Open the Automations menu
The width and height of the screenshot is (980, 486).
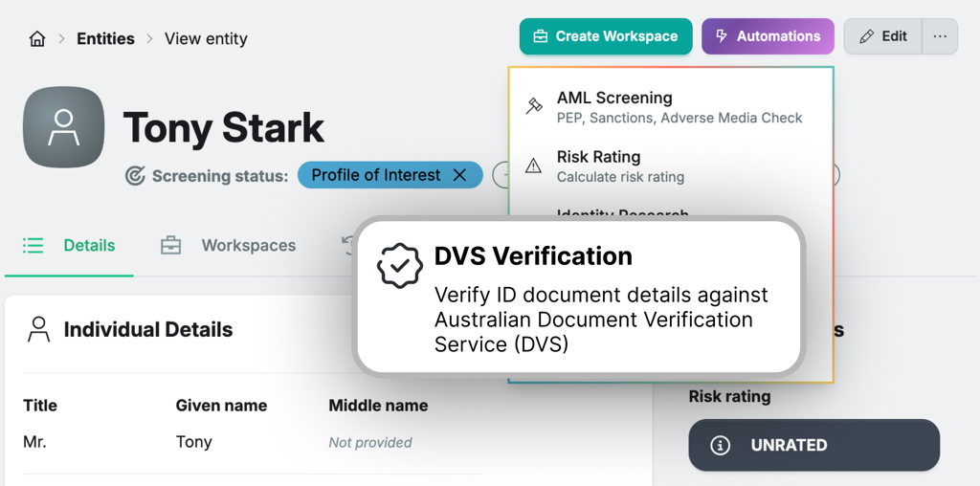click(x=768, y=36)
